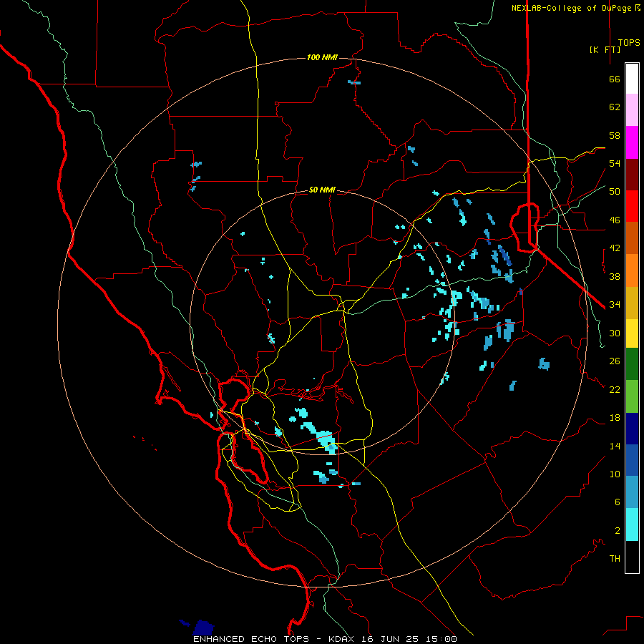
Task: Click the light pink legend swatch
Action: tap(632, 109)
